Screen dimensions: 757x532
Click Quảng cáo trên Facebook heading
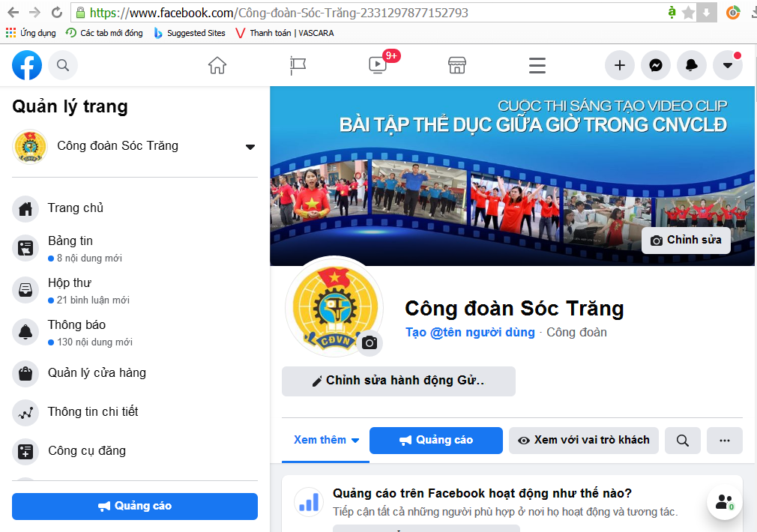coord(482,493)
